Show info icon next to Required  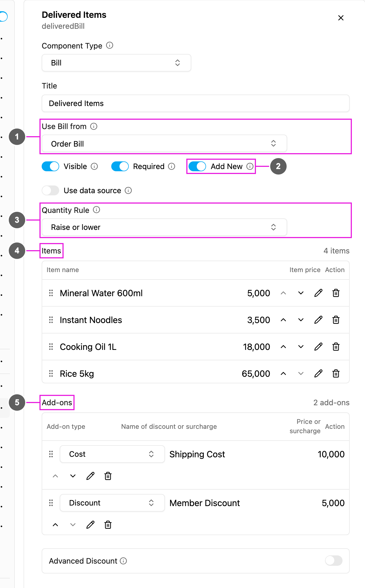[x=172, y=166]
